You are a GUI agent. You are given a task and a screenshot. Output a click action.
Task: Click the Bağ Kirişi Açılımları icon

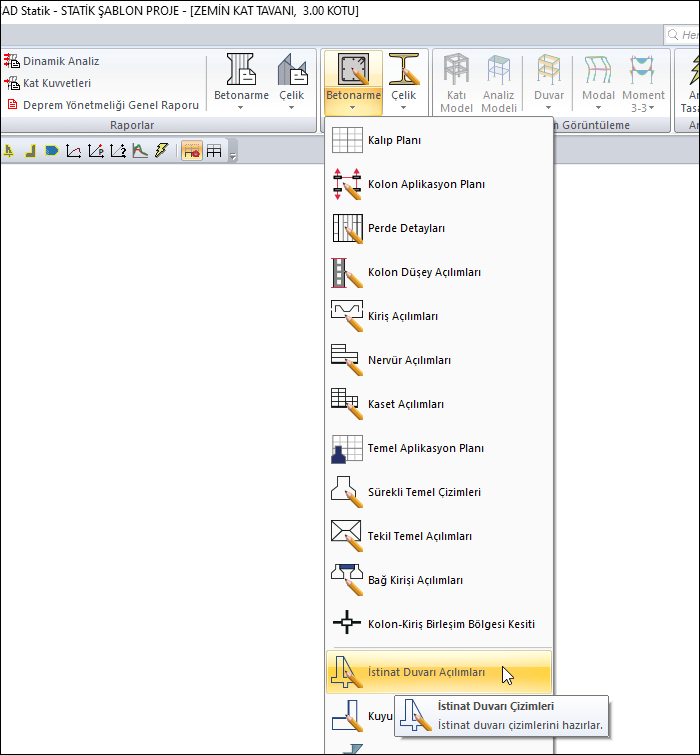347,580
